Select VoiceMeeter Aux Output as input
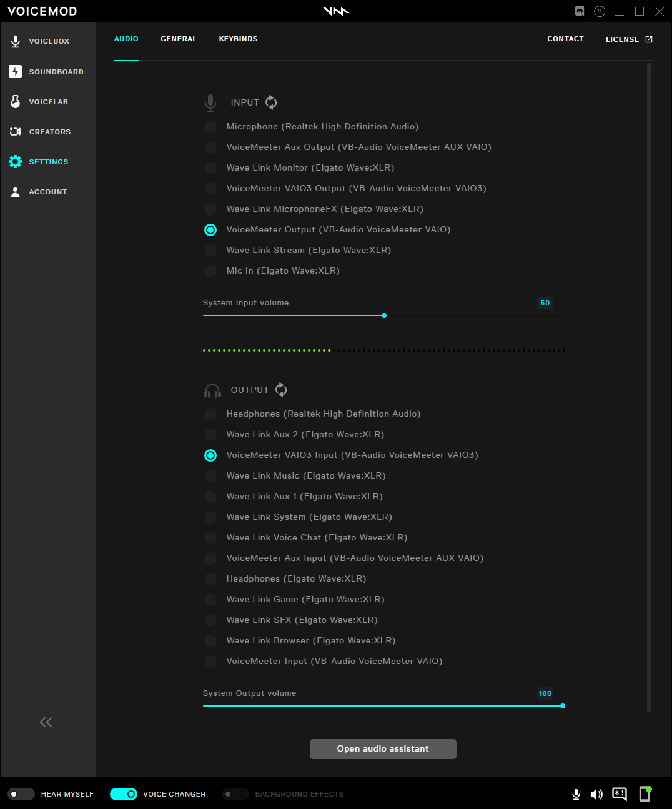The image size is (672, 809). [x=348, y=147]
